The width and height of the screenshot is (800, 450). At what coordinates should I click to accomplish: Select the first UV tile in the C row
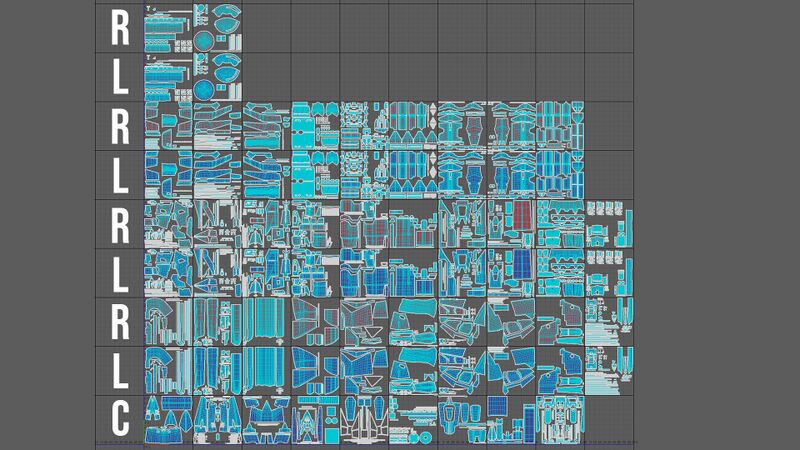click(x=168, y=418)
